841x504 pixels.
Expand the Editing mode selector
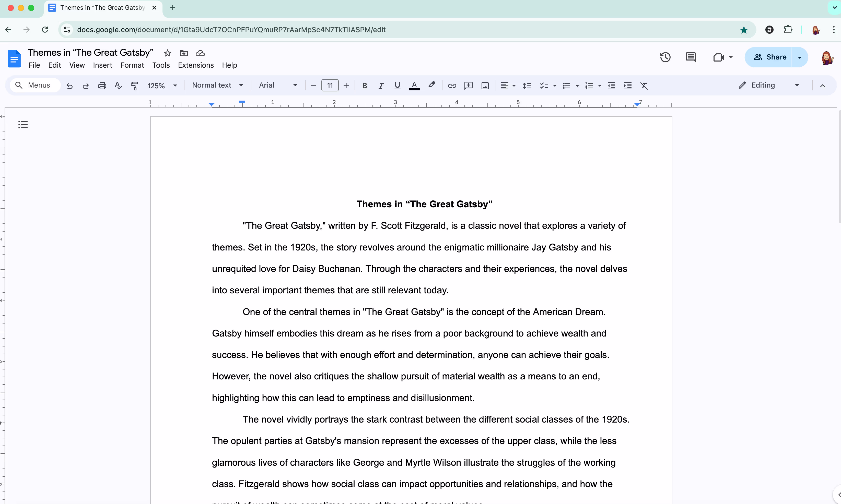[797, 85]
